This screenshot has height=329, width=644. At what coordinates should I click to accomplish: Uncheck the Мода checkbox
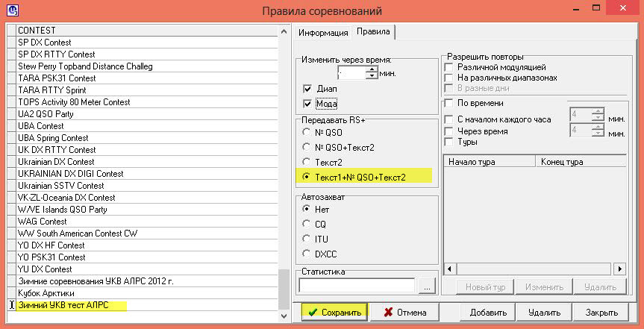point(307,104)
